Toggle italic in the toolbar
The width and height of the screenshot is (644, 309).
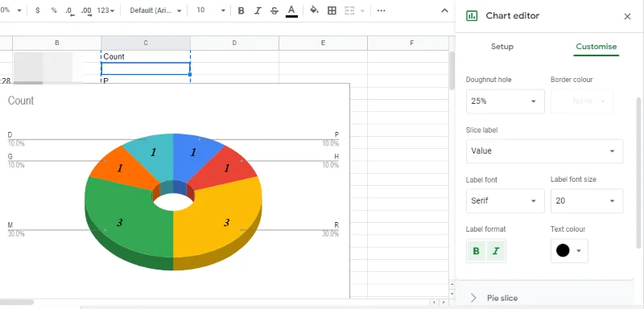[258, 10]
